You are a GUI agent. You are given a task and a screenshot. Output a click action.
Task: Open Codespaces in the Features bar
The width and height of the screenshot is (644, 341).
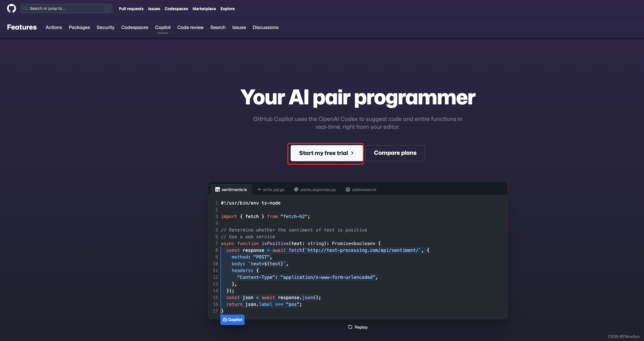coord(135,27)
